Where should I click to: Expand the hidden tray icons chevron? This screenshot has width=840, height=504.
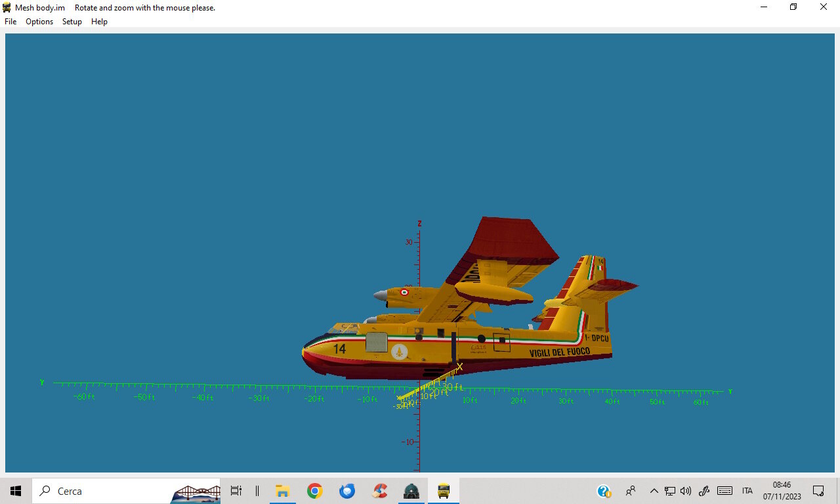click(x=654, y=491)
